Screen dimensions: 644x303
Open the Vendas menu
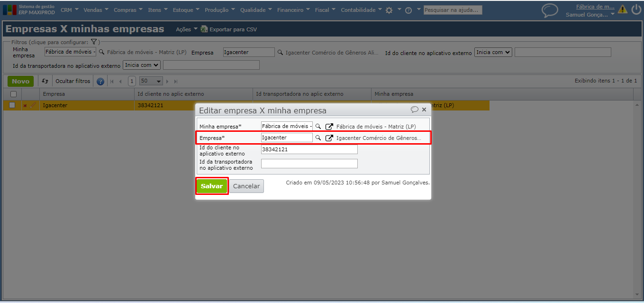[x=96, y=10]
